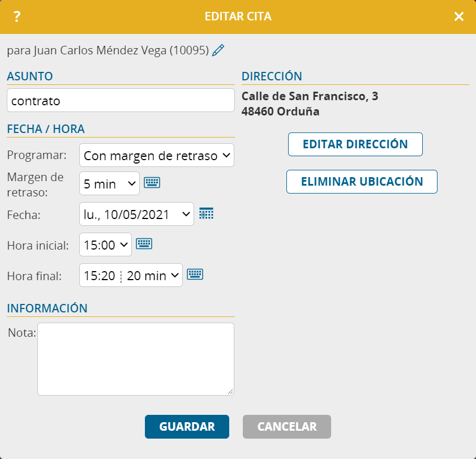476x459 pixels.
Task: Expand the Hora final 15:20 dropdown
Action: (x=131, y=276)
